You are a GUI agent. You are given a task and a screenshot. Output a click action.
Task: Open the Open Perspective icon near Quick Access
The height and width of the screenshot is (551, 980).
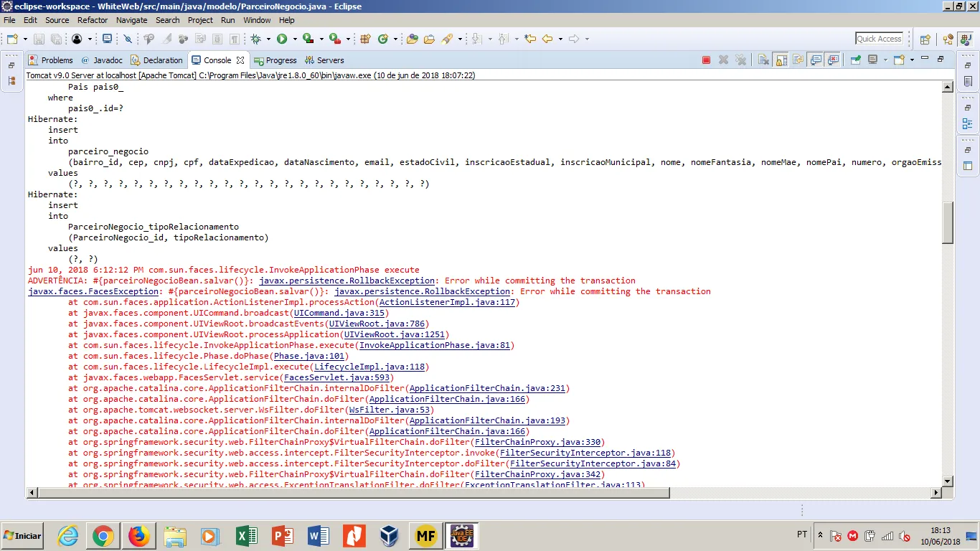click(925, 39)
